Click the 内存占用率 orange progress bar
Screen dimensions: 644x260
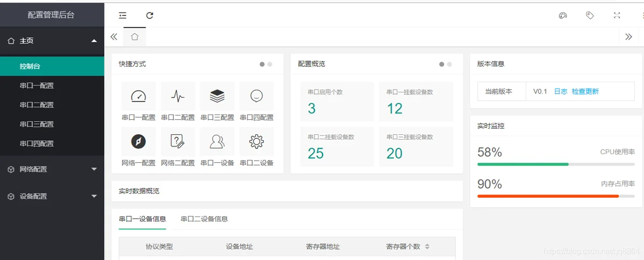coord(556,196)
